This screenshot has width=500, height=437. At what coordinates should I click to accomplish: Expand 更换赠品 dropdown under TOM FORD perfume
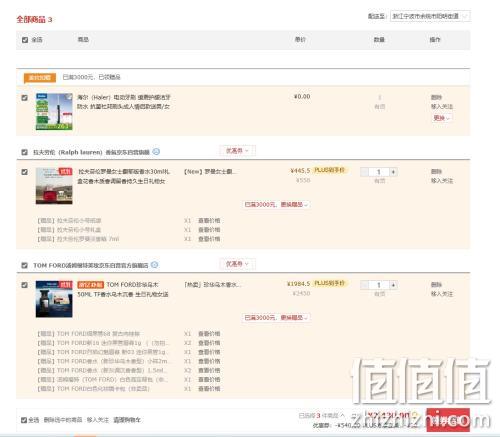tap(276, 317)
